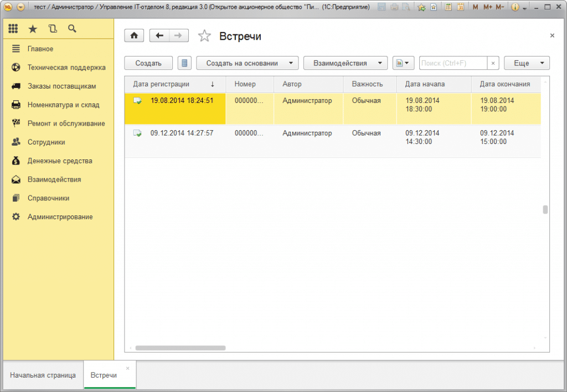The image size is (567, 392).
Task: Click Администратор in the 09.12.2014 row
Action: coord(307,133)
